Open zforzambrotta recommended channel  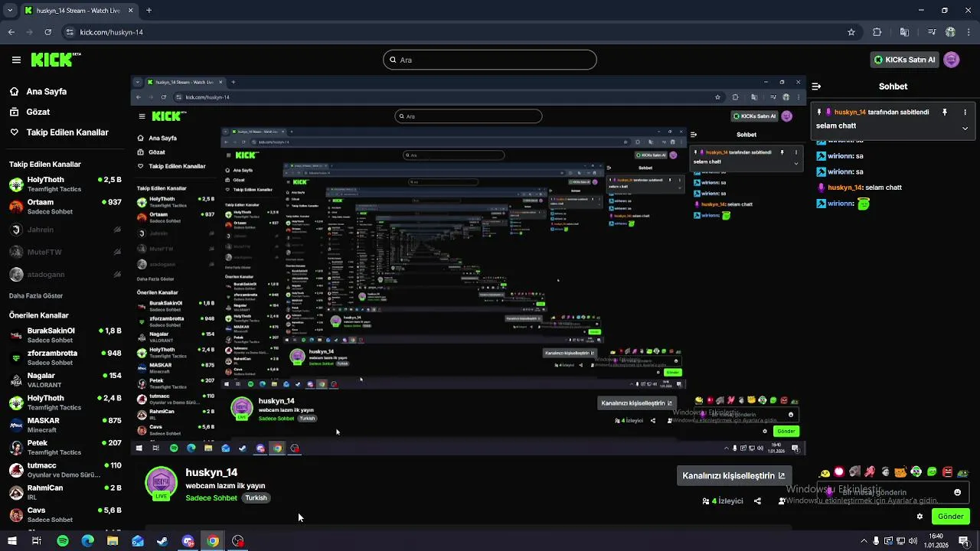click(x=65, y=357)
